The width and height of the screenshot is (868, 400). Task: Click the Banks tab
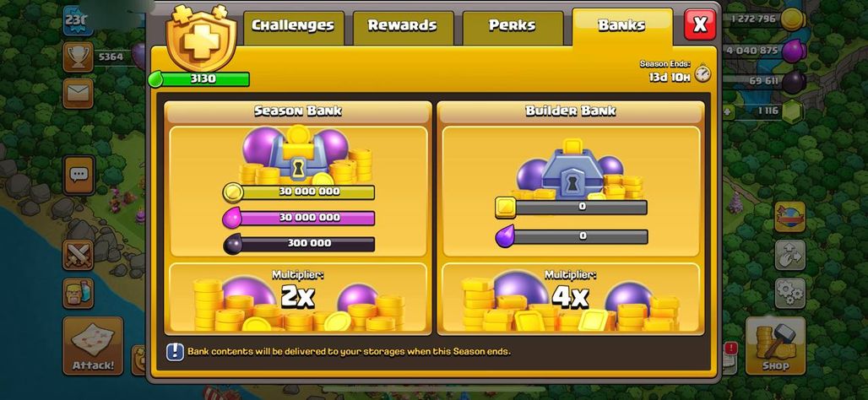point(621,26)
